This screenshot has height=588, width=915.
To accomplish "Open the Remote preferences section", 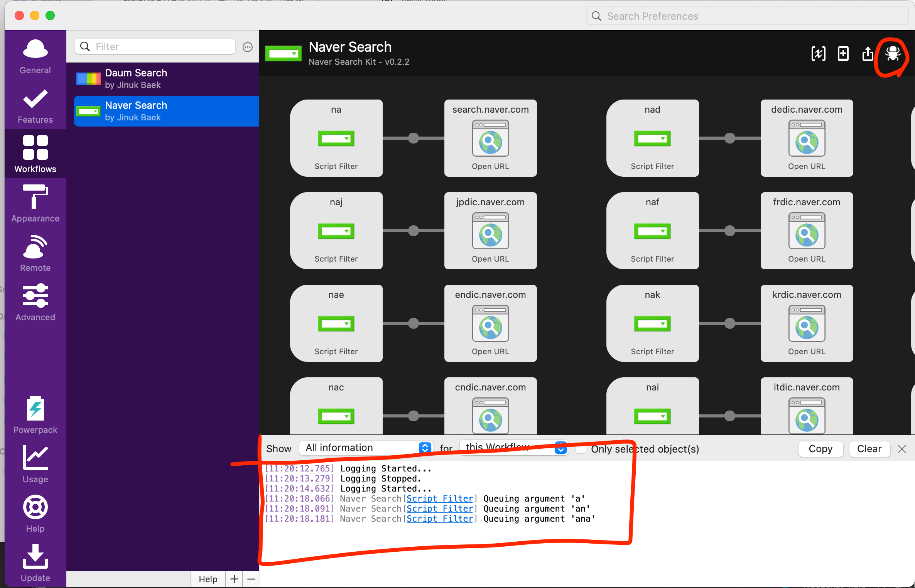I will tap(35, 253).
